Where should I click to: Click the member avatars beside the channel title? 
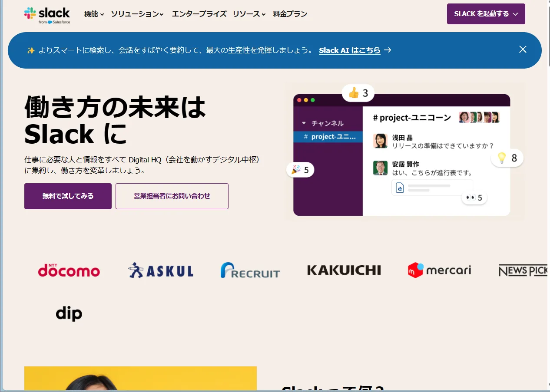479,117
